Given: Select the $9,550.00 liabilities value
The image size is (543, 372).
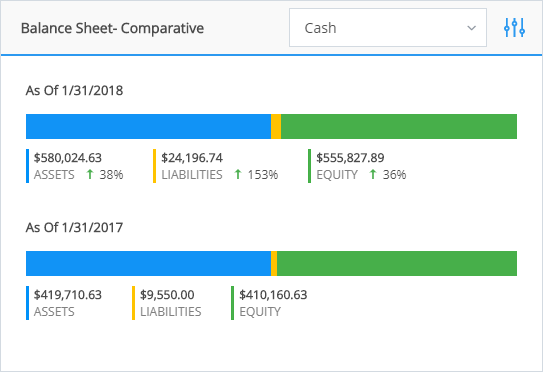Looking at the screenshot, I should click(x=167, y=295).
